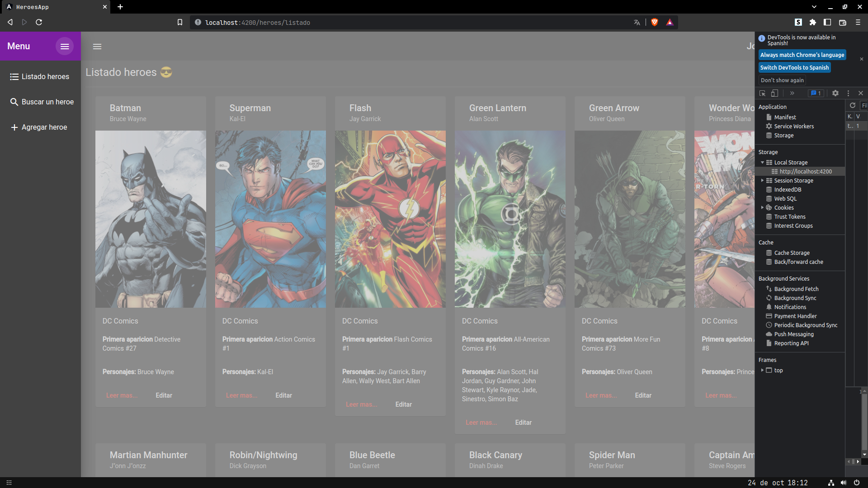Open Cache Storage item
The width and height of the screenshot is (868, 488).
pos(792,253)
